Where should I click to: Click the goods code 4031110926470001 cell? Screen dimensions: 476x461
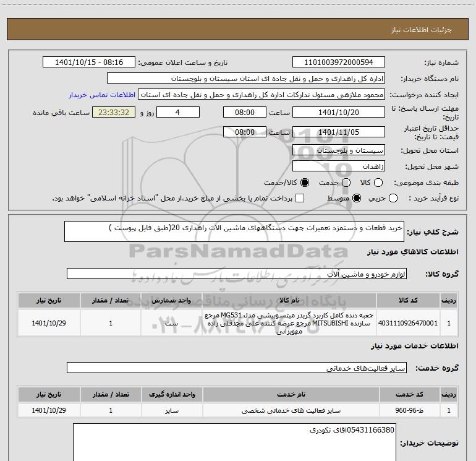point(408,323)
